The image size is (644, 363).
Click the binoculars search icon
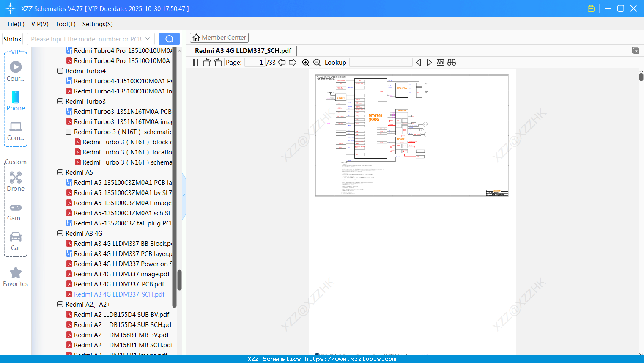pyautogui.click(x=452, y=63)
